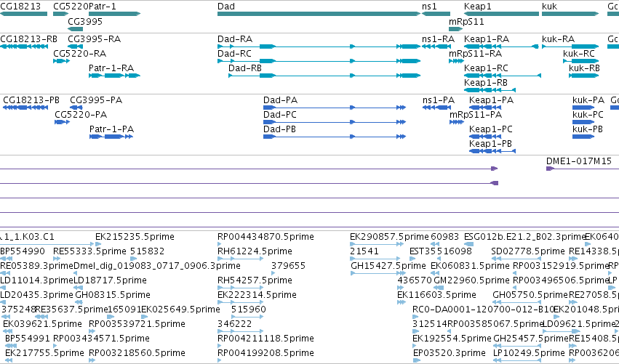Select protein label CG3995-PA
Screen dimensions: 619x364
(x=96, y=100)
